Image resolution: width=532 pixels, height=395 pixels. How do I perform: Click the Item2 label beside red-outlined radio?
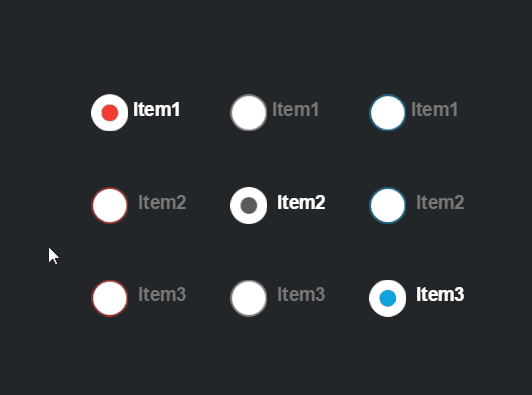pyautogui.click(x=162, y=202)
